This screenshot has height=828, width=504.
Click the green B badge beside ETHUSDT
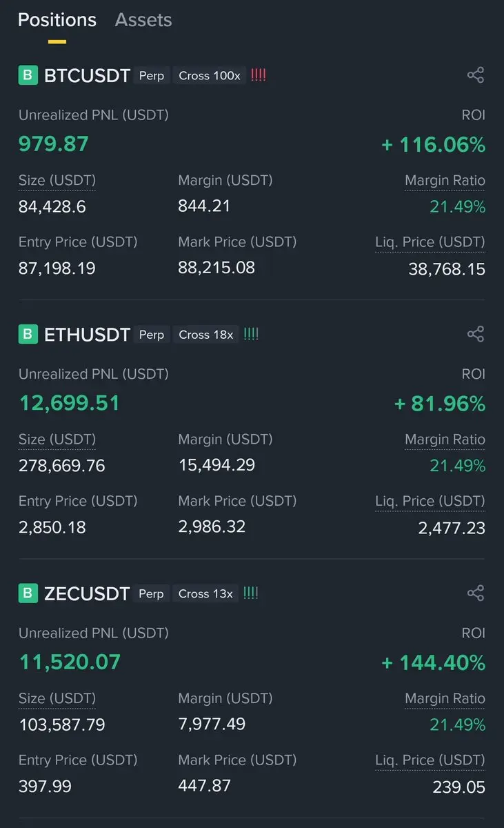[28, 335]
